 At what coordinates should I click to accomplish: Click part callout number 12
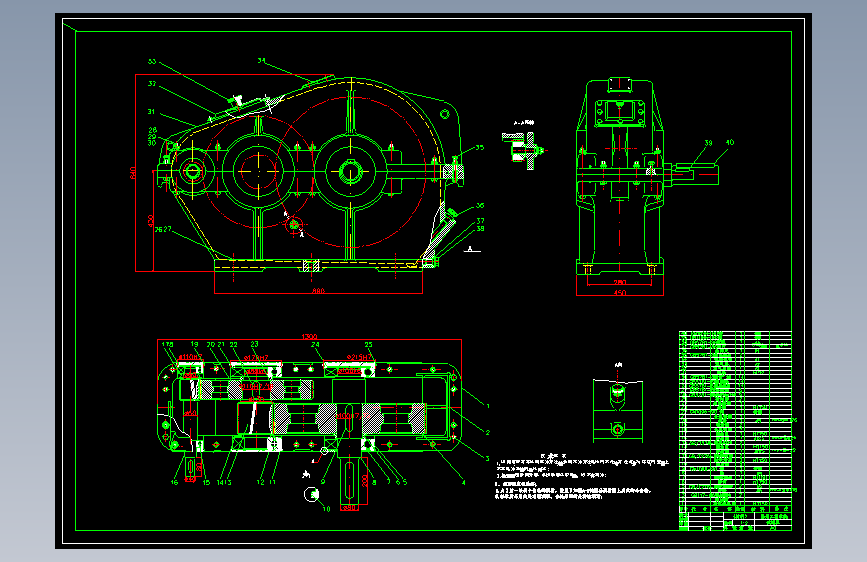click(x=260, y=482)
